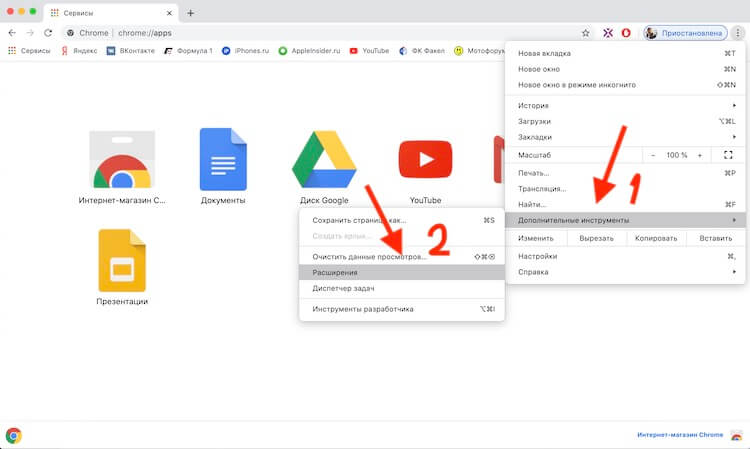
Task: Click the Приостановлена profile button
Action: (x=685, y=33)
